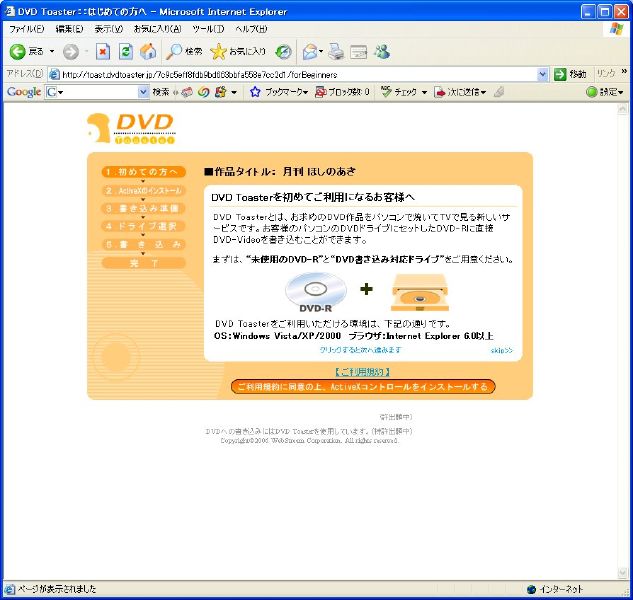Click the Print printer icon

click(337, 51)
